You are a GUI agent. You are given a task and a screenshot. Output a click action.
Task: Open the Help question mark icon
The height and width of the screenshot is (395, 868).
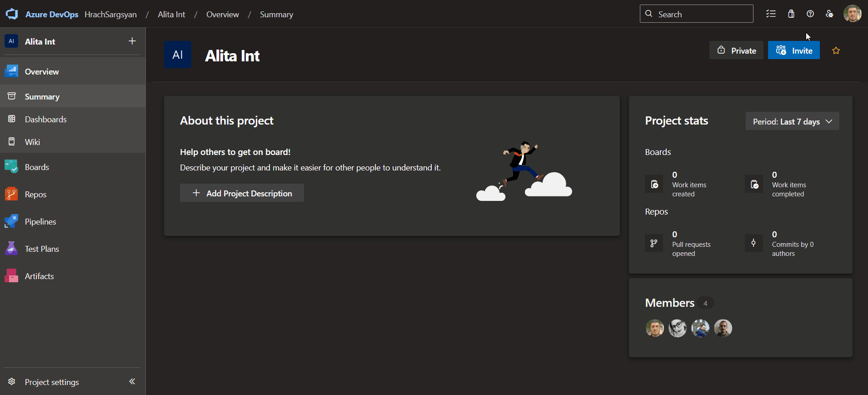810,14
